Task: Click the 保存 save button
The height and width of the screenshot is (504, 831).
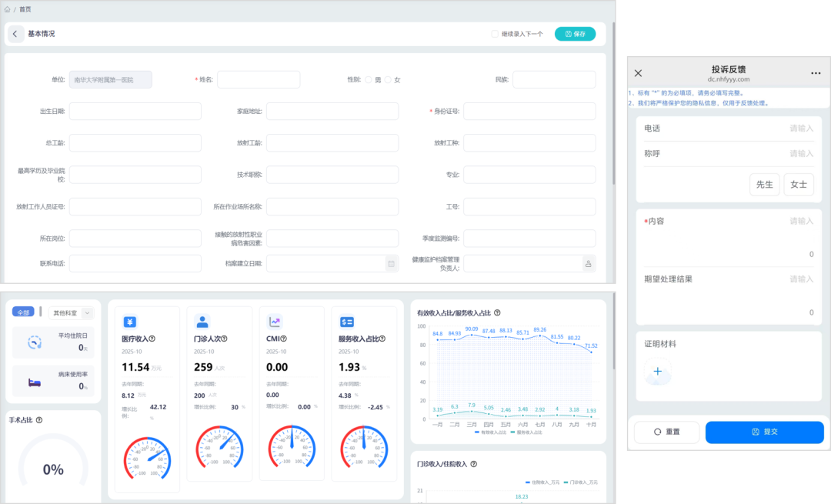Action: pyautogui.click(x=575, y=34)
